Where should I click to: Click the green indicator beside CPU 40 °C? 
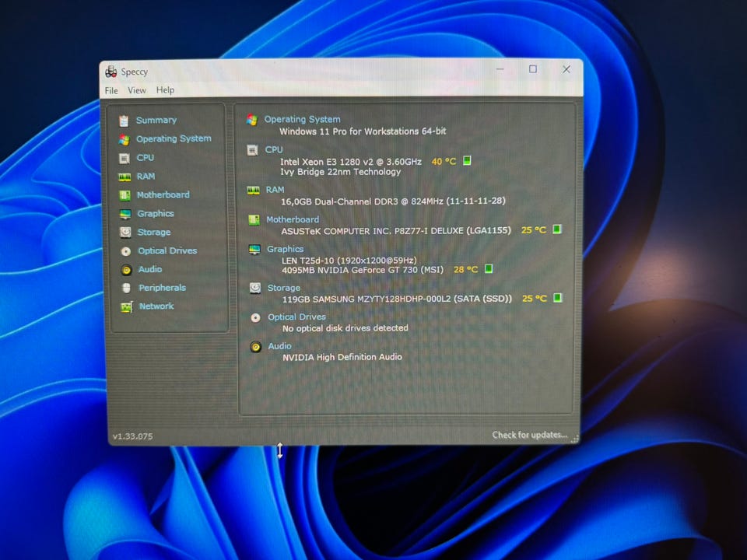pyautogui.click(x=467, y=160)
